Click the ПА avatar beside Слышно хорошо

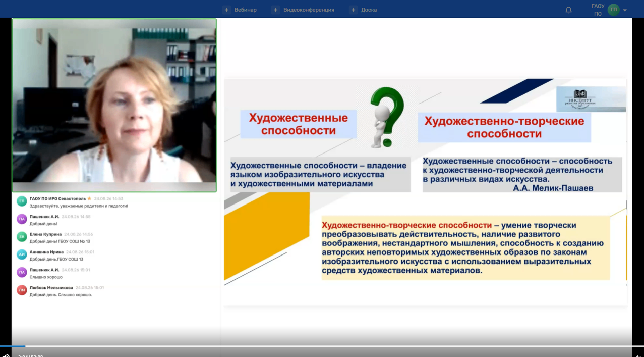(x=22, y=272)
